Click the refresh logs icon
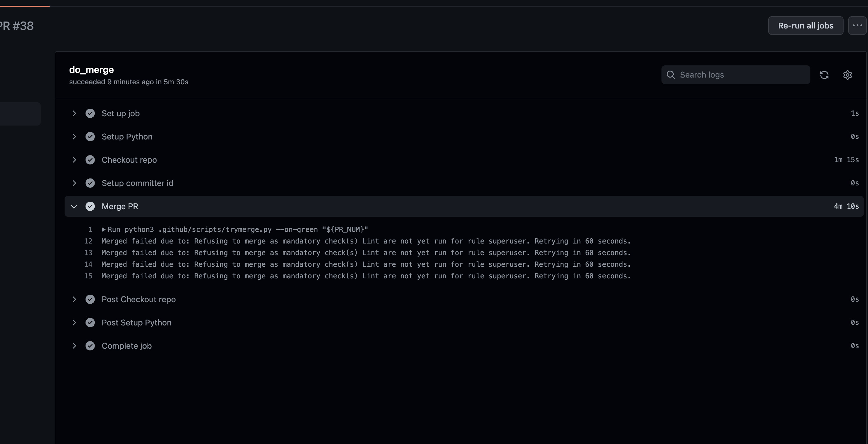This screenshot has height=444, width=868. (824, 75)
